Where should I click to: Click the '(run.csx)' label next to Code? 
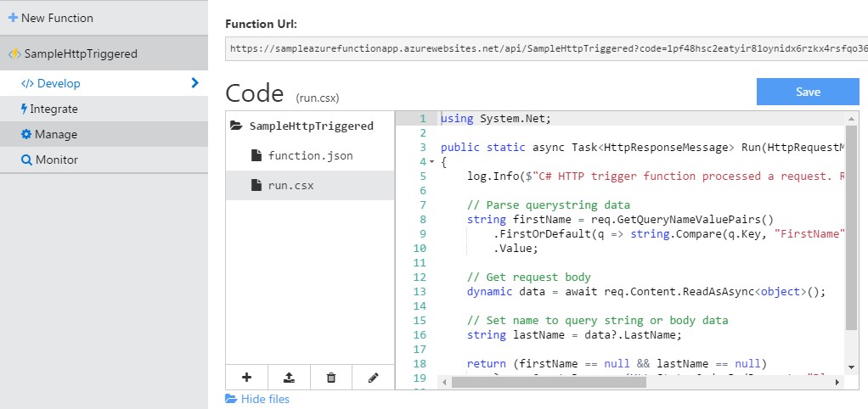318,98
